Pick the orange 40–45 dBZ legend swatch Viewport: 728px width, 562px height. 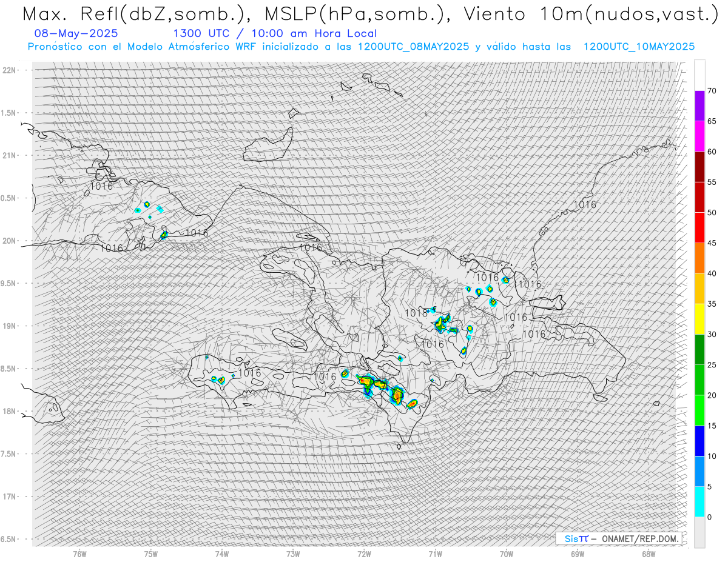click(x=699, y=258)
